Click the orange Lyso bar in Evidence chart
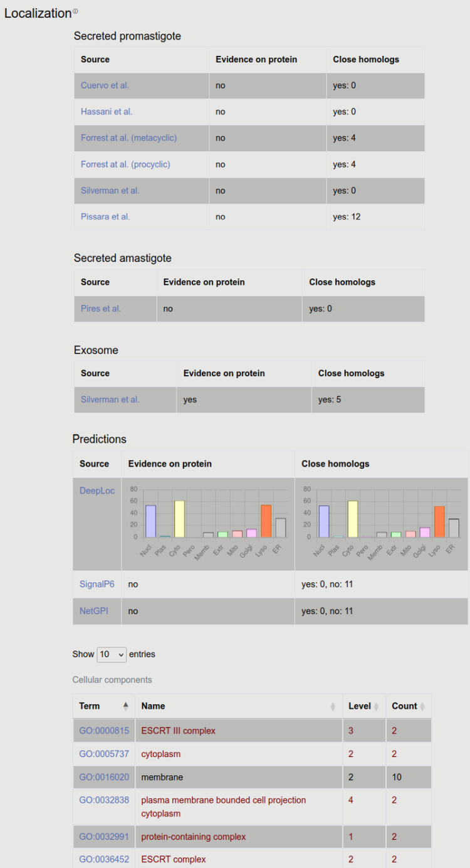470x868 pixels. (266, 521)
